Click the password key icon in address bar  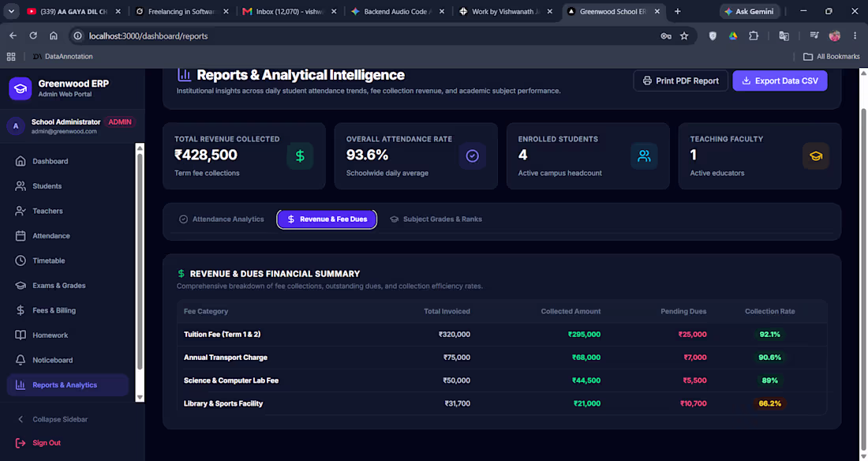pyautogui.click(x=666, y=36)
